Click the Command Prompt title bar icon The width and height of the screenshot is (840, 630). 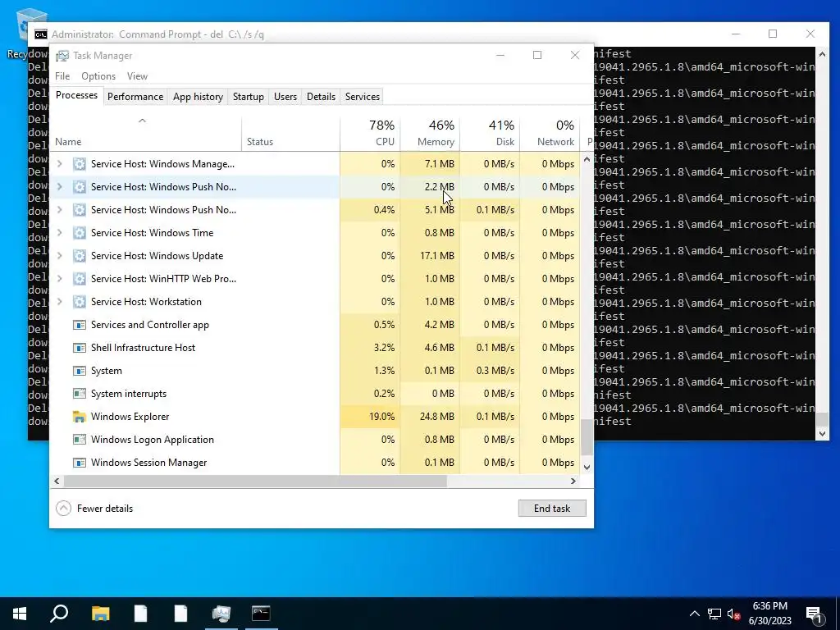[41, 34]
